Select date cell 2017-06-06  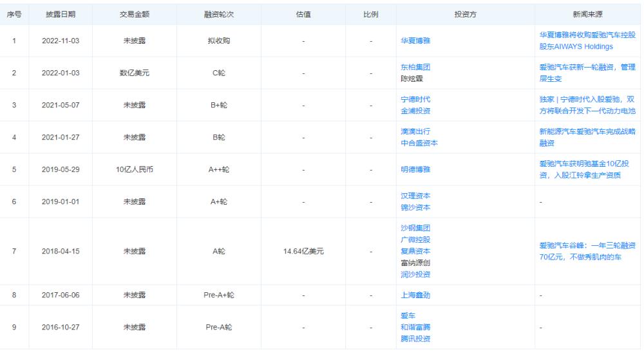tap(61, 295)
